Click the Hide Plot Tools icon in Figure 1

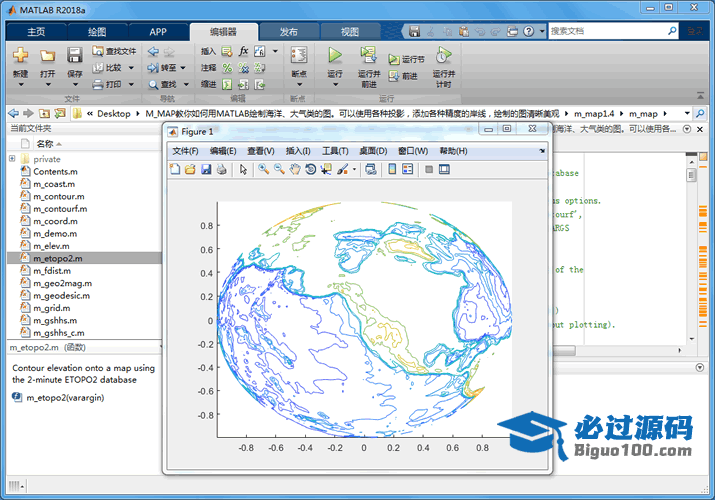point(428,169)
